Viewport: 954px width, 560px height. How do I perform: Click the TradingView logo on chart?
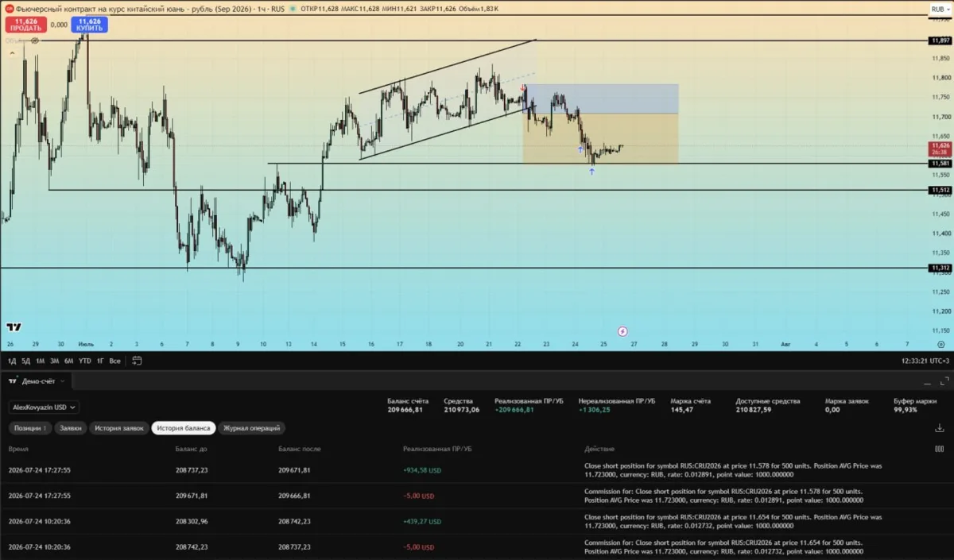pyautogui.click(x=14, y=326)
